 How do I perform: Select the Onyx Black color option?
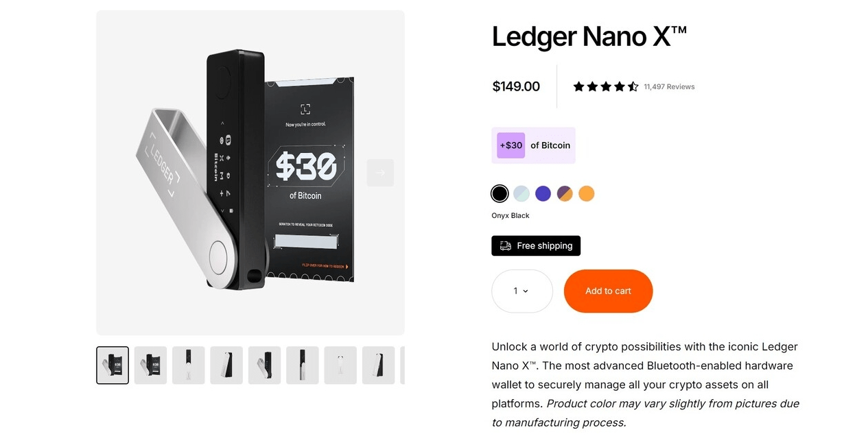point(500,193)
